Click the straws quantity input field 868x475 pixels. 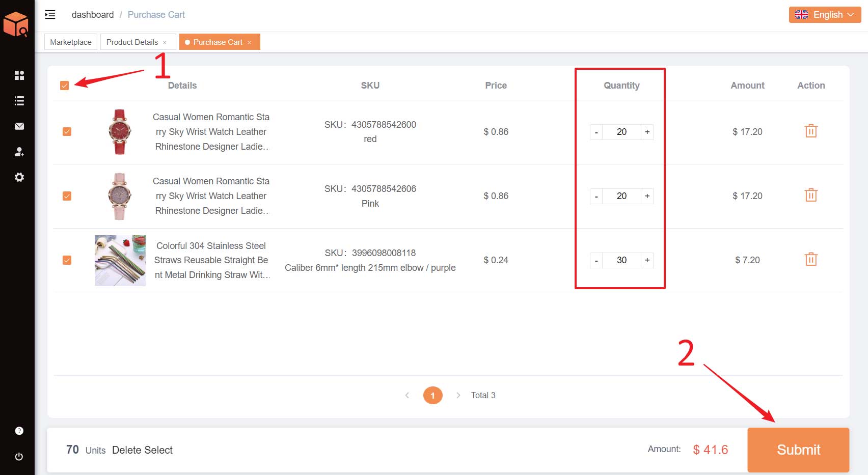[621, 260]
